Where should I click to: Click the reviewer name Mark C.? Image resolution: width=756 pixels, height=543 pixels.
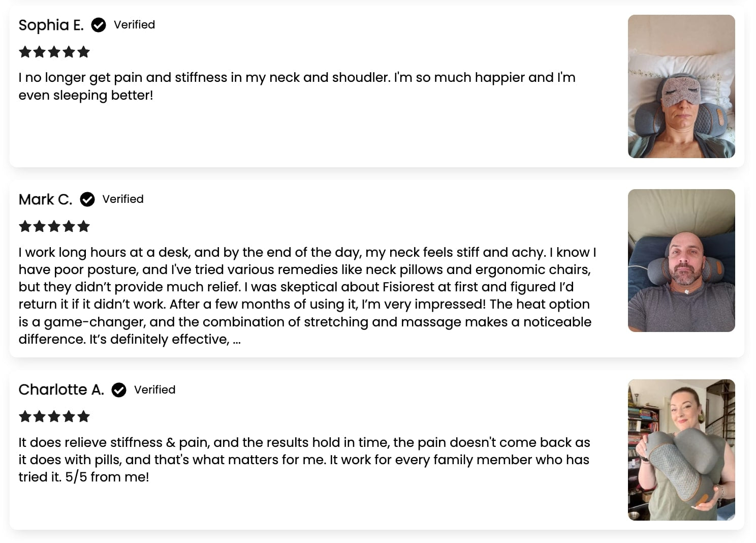click(x=45, y=199)
